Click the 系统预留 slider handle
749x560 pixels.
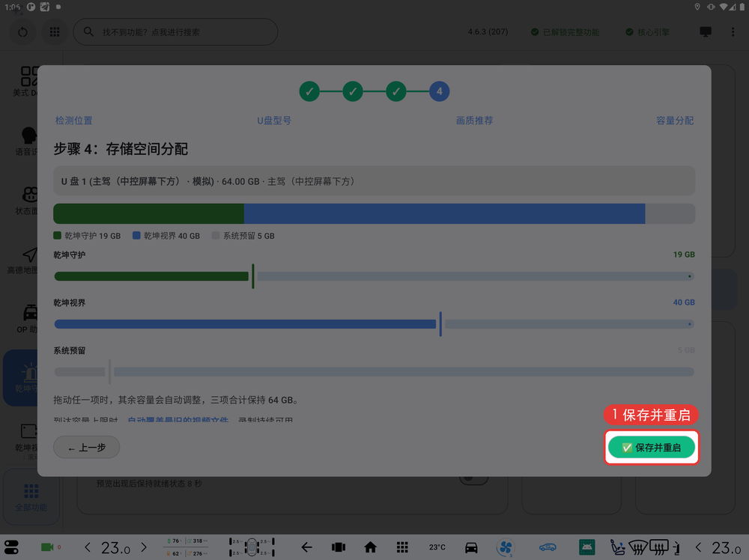pos(109,371)
